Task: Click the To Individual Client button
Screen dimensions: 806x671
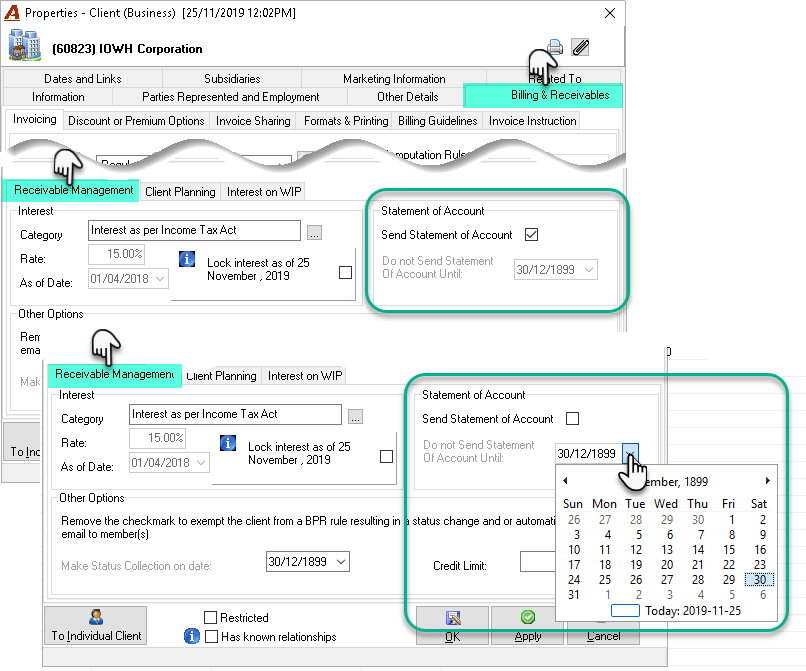Action: tap(96, 625)
